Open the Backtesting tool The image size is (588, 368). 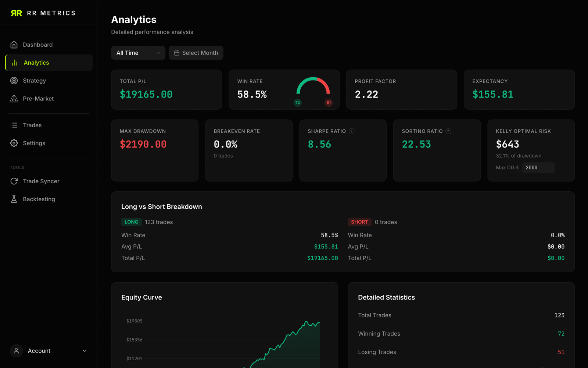click(x=49, y=199)
